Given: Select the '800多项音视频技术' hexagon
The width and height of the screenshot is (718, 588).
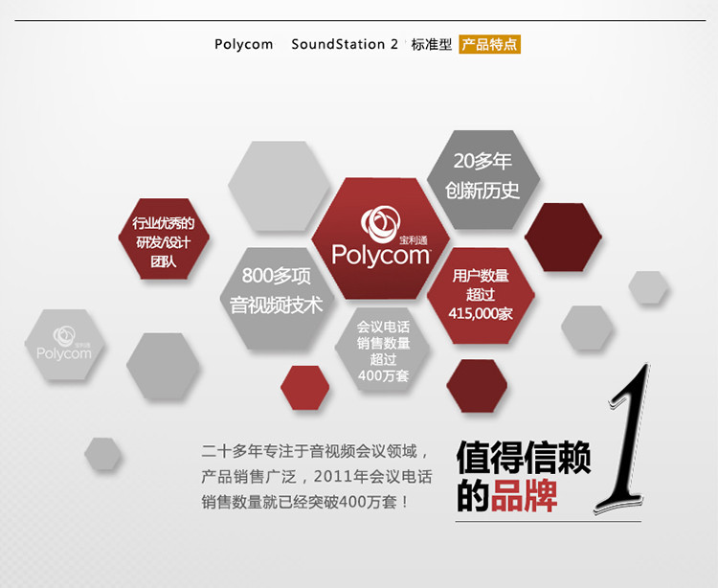Looking at the screenshot, I should point(277,291).
